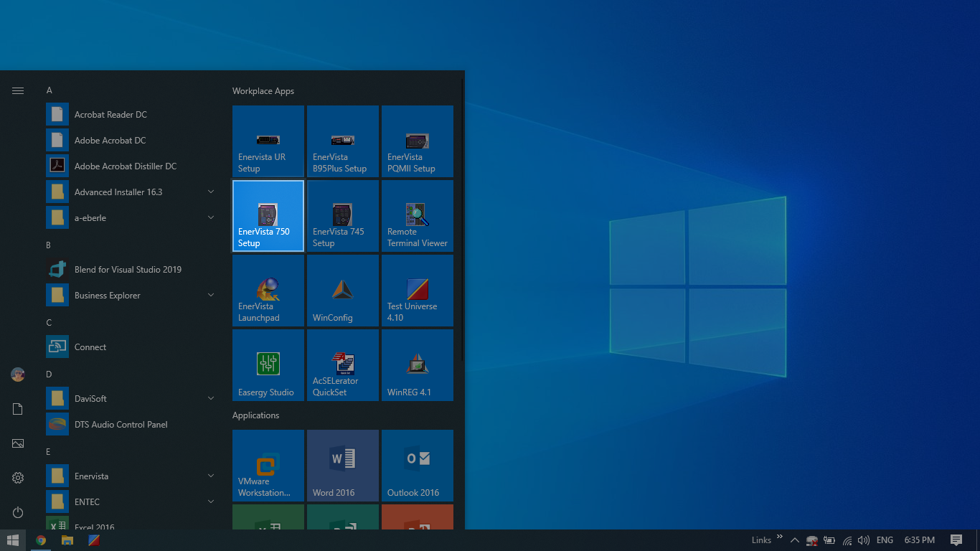Open Outlook 2016
The height and width of the screenshot is (551, 980).
click(417, 466)
